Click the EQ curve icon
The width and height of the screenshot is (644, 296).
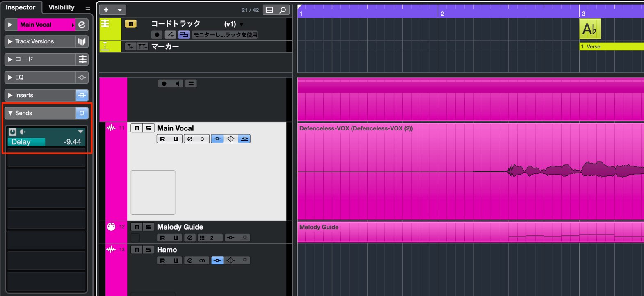(x=82, y=77)
